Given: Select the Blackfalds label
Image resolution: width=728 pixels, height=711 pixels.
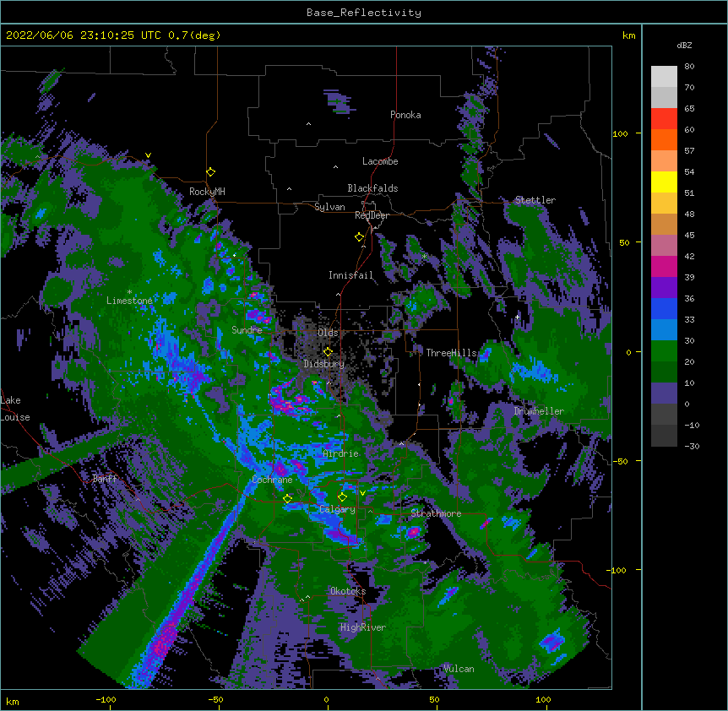Looking at the screenshot, I should (x=372, y=188).
